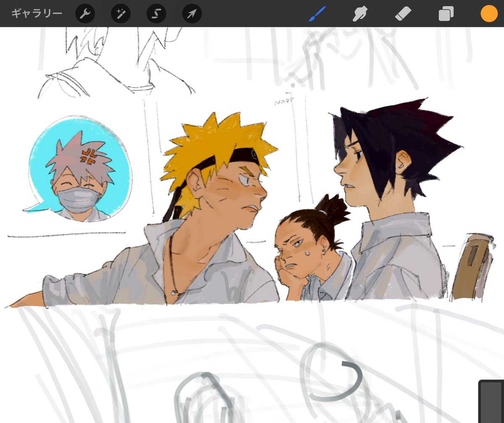Open the orange active color swatch
This screenshot has width=504, height=423.
click(x=489, y=14)
